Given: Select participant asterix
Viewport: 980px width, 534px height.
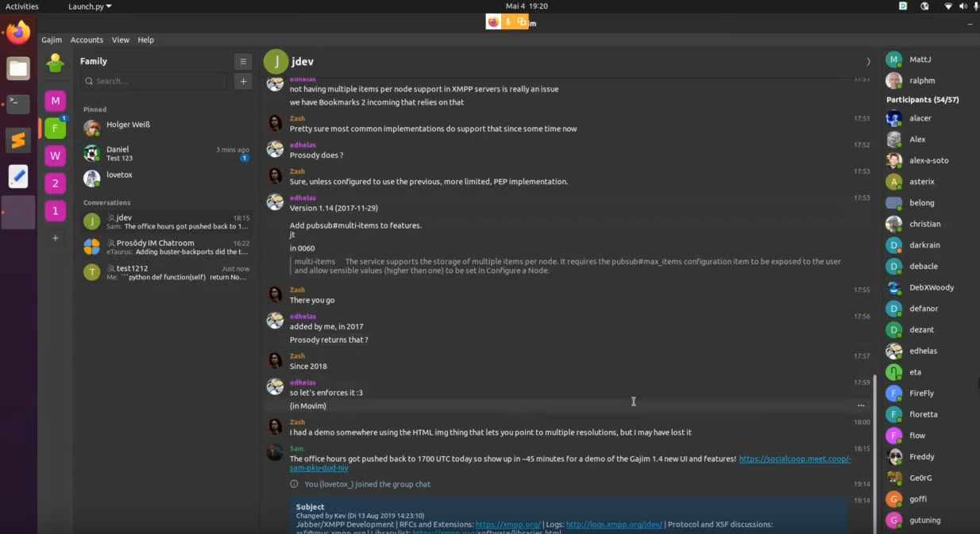Looking at the screenshot, I should pos(922,182).
